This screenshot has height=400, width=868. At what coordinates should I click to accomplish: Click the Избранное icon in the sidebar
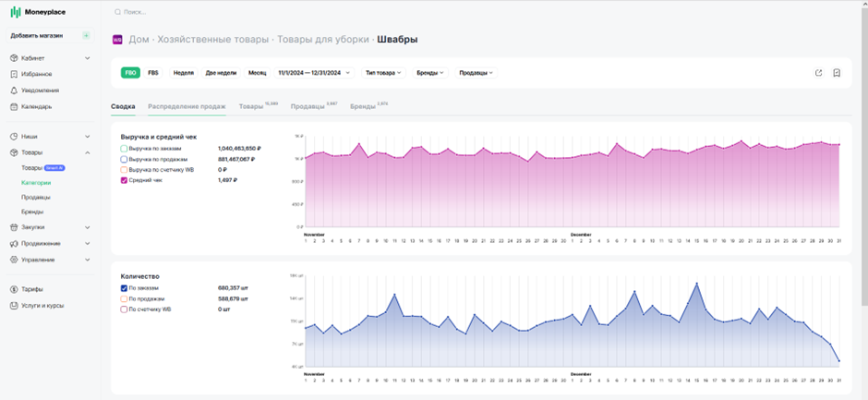[x=15, y=74]
